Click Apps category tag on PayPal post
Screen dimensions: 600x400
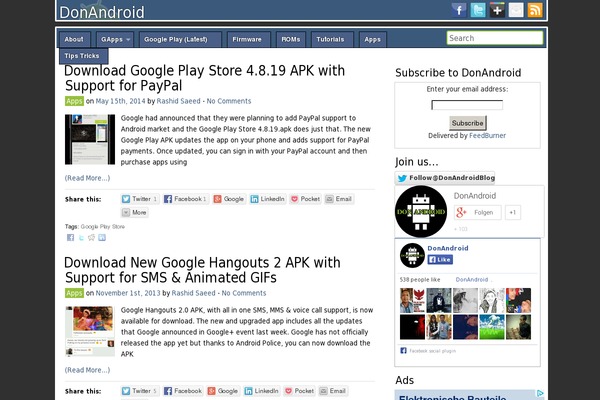tap(74, 101)
